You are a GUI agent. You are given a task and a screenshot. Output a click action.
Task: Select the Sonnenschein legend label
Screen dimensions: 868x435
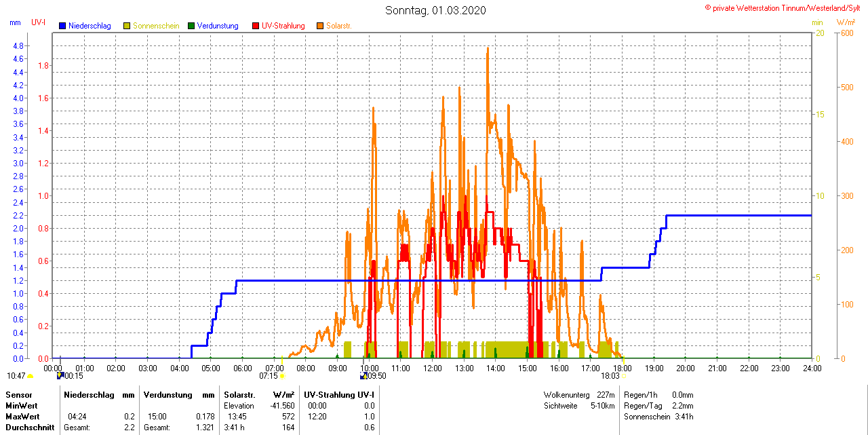156,26
